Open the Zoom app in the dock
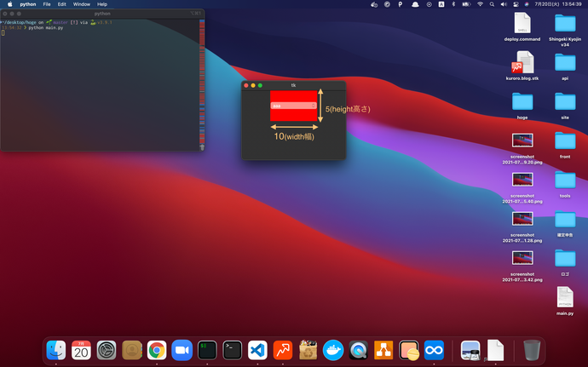This screenshot has height=367, width=588. pyautogui.click(x=182, y=349)
